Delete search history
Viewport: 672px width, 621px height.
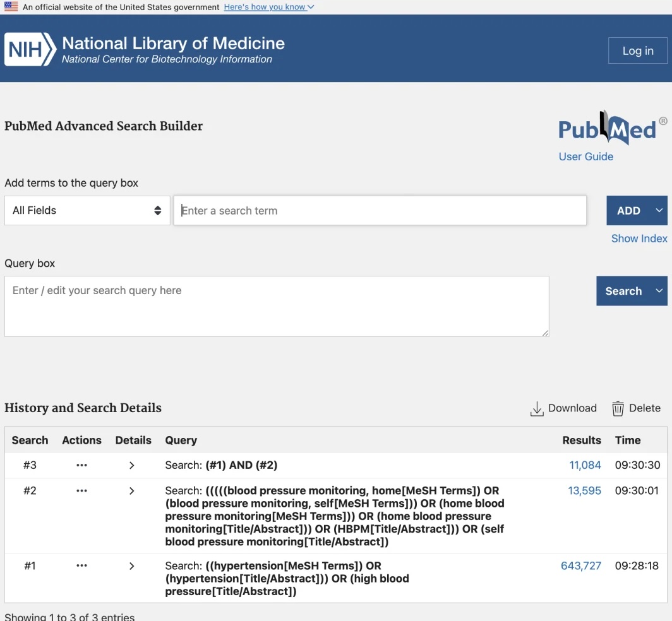[x=636, y=408]
